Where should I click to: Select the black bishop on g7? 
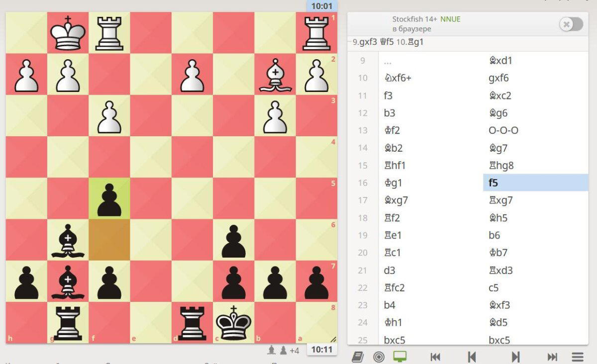68,281
